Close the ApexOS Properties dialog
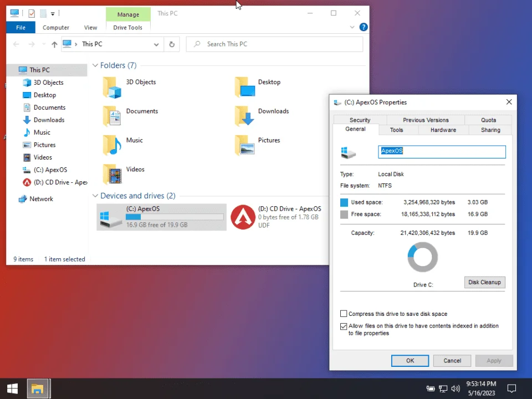The height and width of the screenshot is (399, 532). (x=509, y=102)
